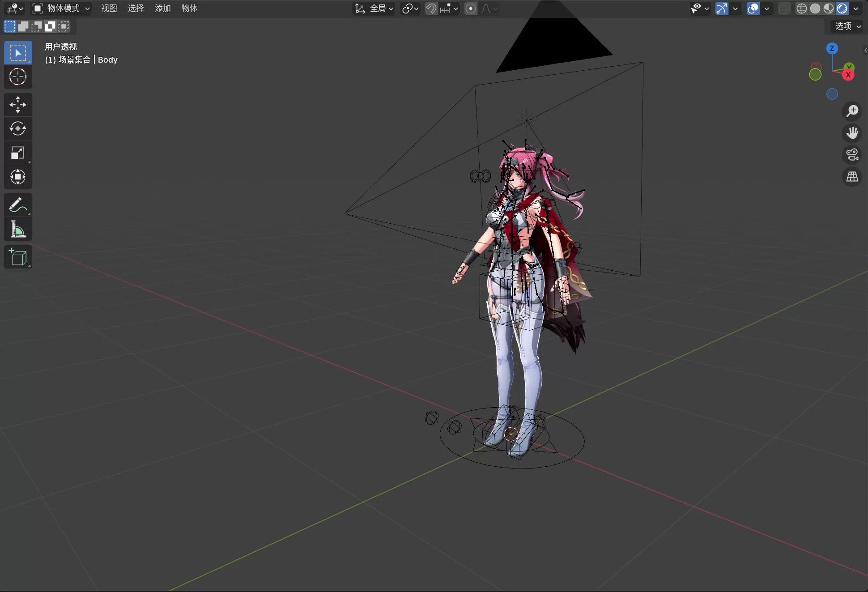
Task: Click the Z axis on the navigation gizmo
Action: click(x=832, y=48)
